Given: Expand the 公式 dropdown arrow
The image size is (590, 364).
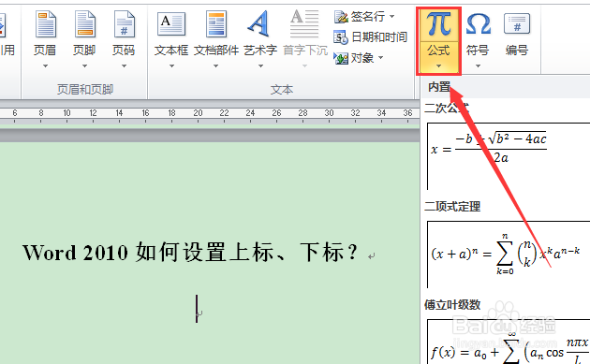Looking at the screenshot, I should pyautogui.click(x=438, y=66).
